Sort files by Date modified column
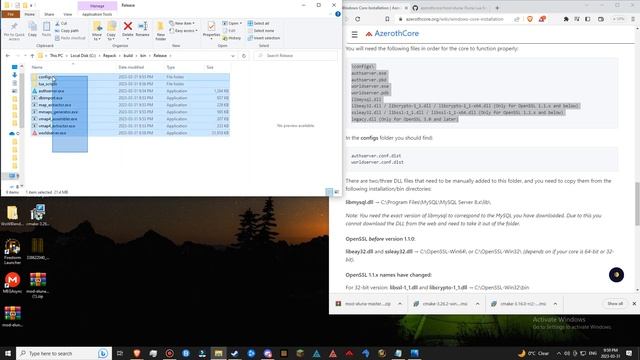The height and width of the screenshot is (360, 640). pos(131,67)
